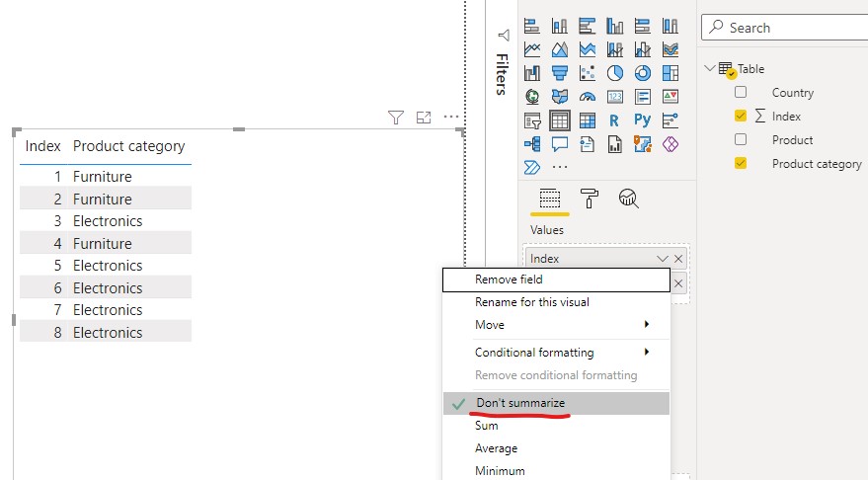
Task: Choose the ribbon chart visual
Action: (671, 49)
